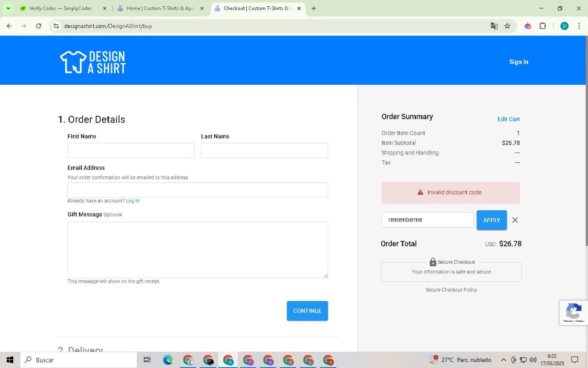Click the Invalid discount code alert
Screen dimensions: 588x368
pos(451,193)
